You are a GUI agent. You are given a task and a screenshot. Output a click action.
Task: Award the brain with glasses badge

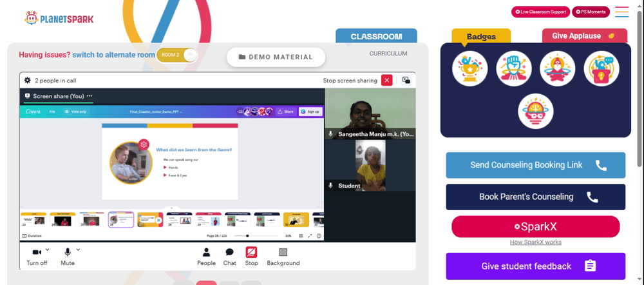pos(536,112)
